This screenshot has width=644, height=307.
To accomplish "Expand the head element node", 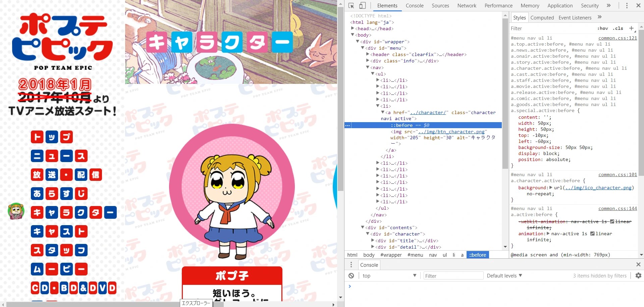I will pos(353,29).
